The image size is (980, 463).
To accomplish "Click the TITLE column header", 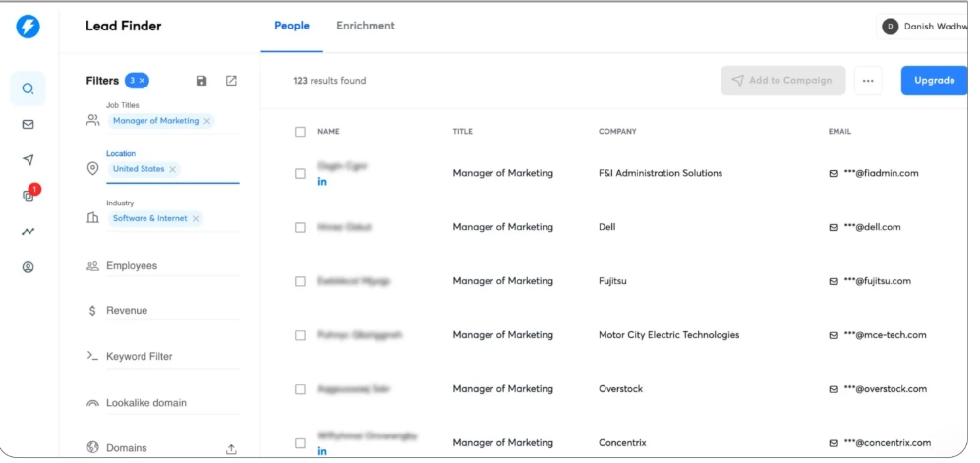I will point(463,132).
